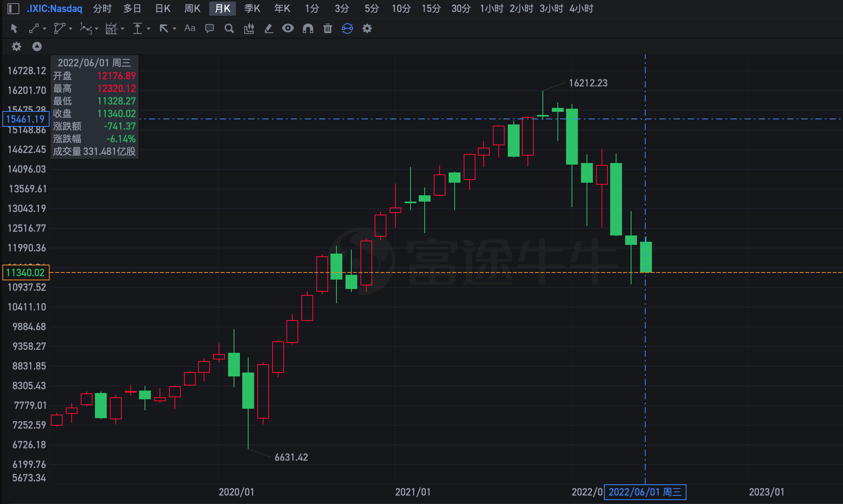This screenshot has width=843, height=504.
Task: Select the 15分 interval button
Action: coord(431,8)
